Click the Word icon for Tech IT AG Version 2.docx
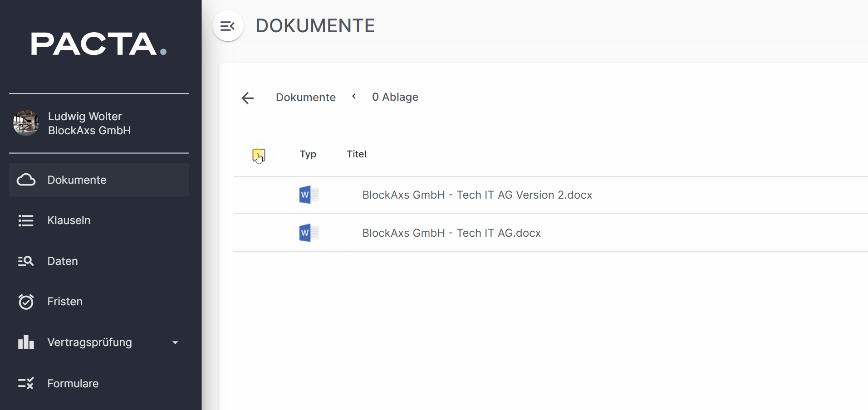868x410 pixels. click(309, 195)
